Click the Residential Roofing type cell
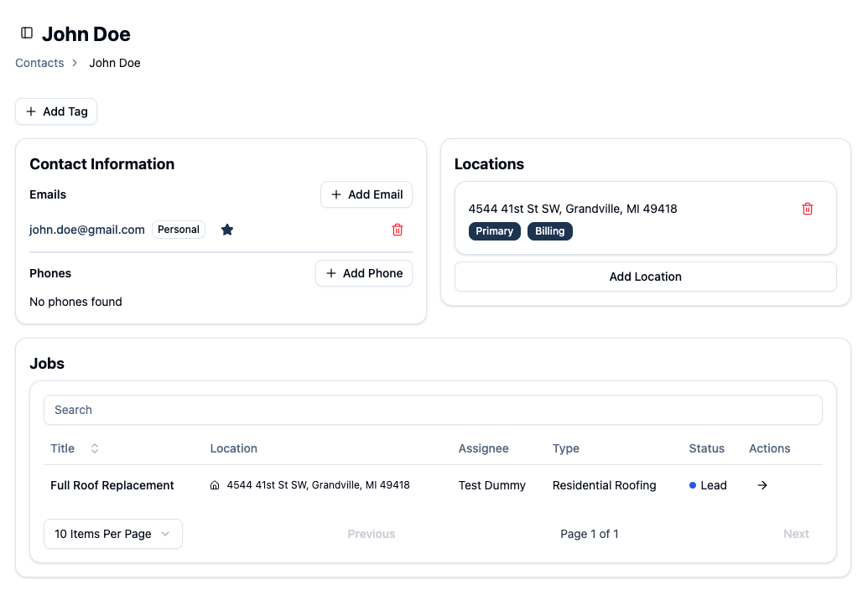The image size is (868, 595). pos(604,485)
